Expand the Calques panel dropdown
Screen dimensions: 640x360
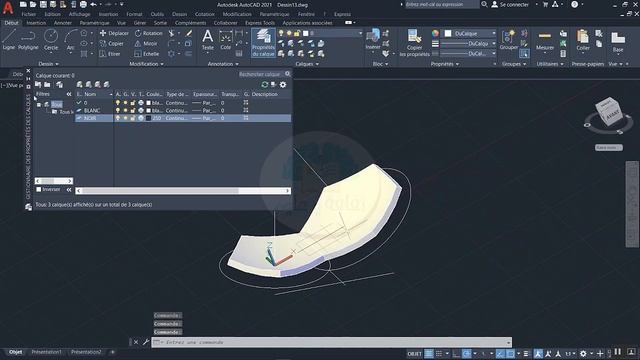[307, 64]
